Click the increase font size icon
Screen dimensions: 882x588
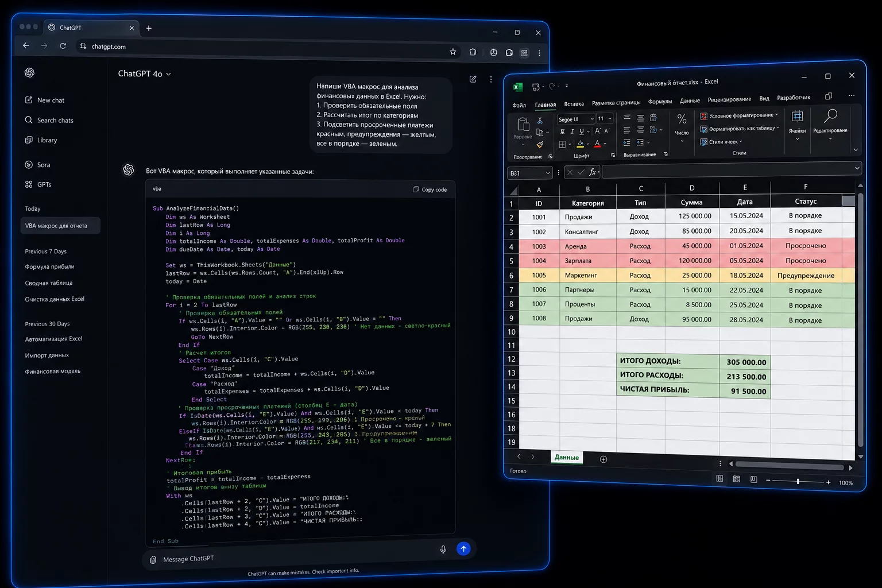598,131
